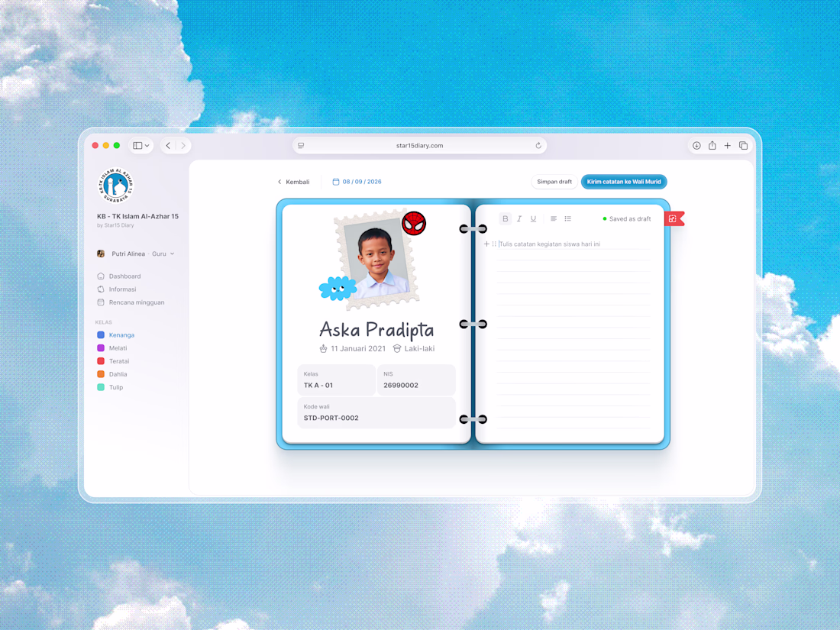Open the browser downloads icon
The width and height of the screenshot is (840, 630).
click(696, 145)
